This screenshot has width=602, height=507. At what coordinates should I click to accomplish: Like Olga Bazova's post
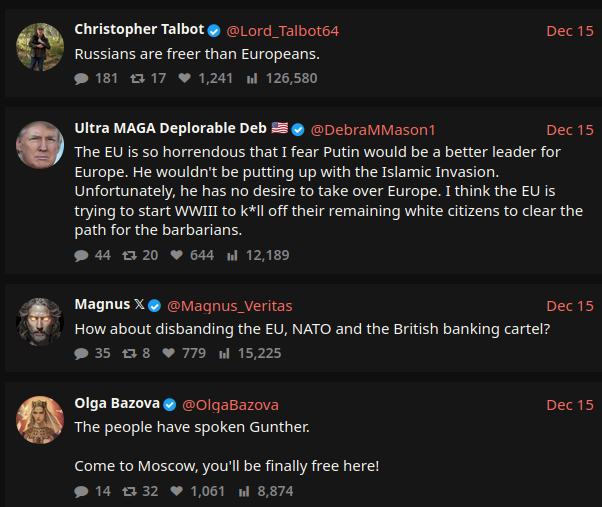(x=176, y=491)
